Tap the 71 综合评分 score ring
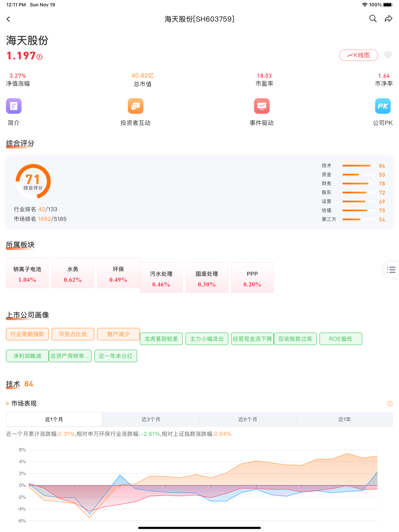 33,181
